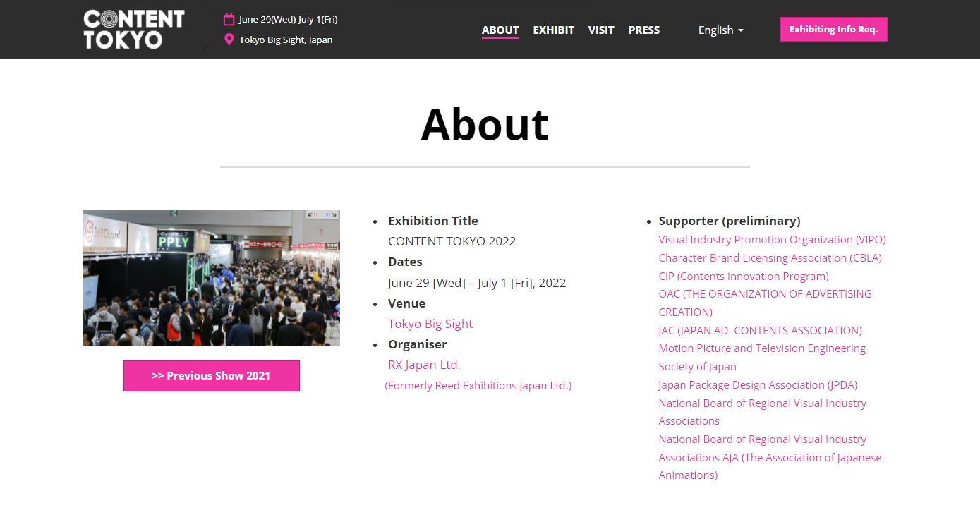Open the CiP Contents innovation Program link

coord(743,277)
